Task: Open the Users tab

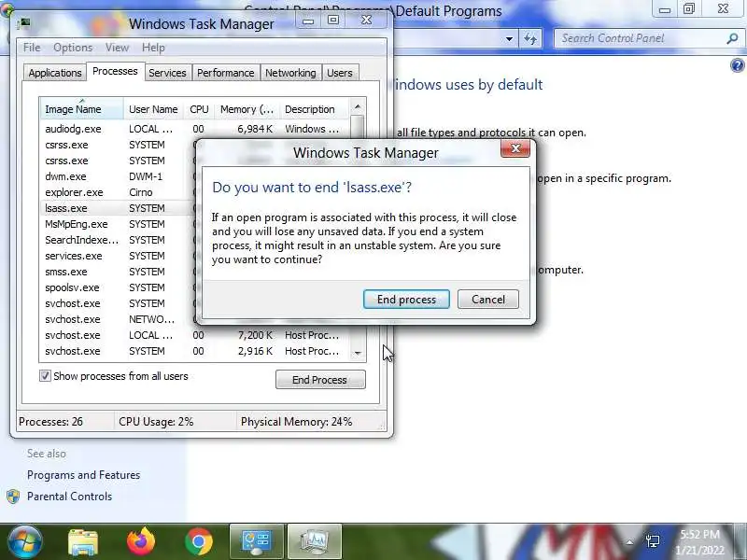Action: point(340,73)
